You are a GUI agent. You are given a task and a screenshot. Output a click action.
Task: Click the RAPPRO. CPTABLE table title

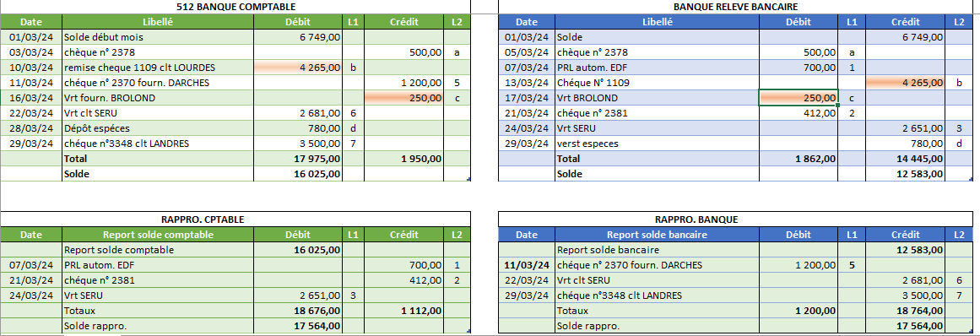(x=236, y=219)
